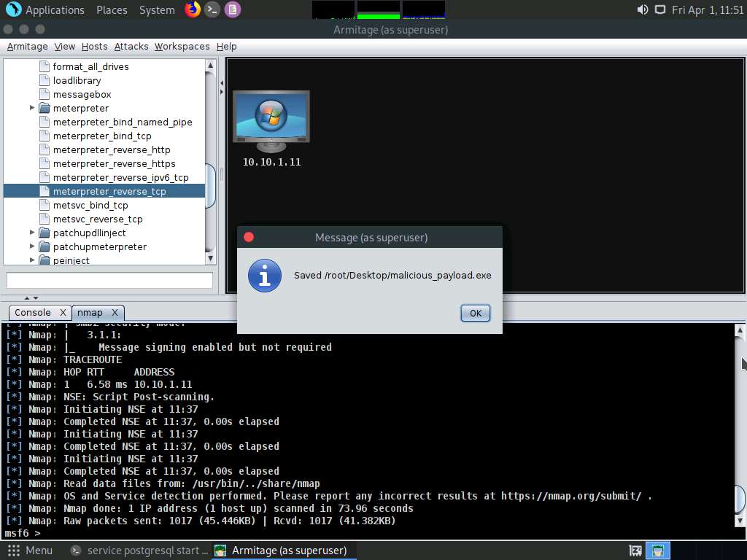The image size is (747, 560).
Task: Select meterpreter_reverse_https payload
Action: [114, 163]
